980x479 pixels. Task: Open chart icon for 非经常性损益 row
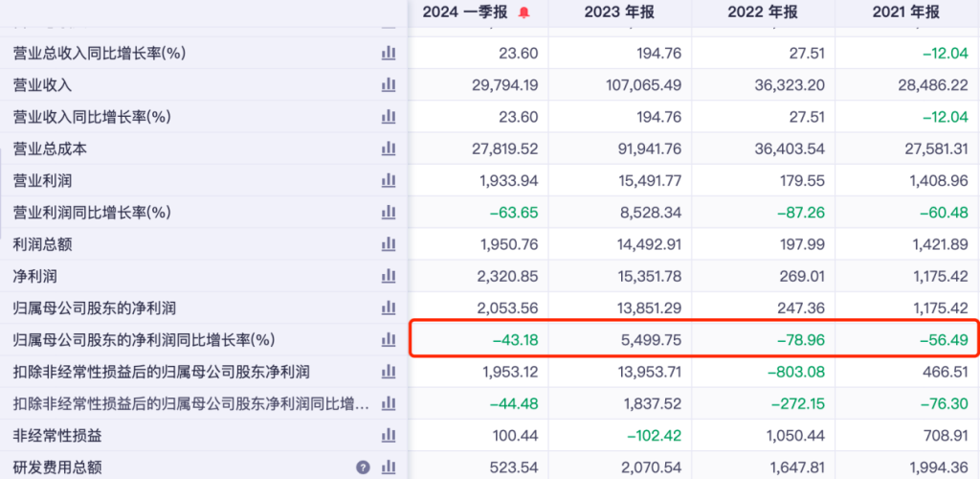tap(389, 435)
